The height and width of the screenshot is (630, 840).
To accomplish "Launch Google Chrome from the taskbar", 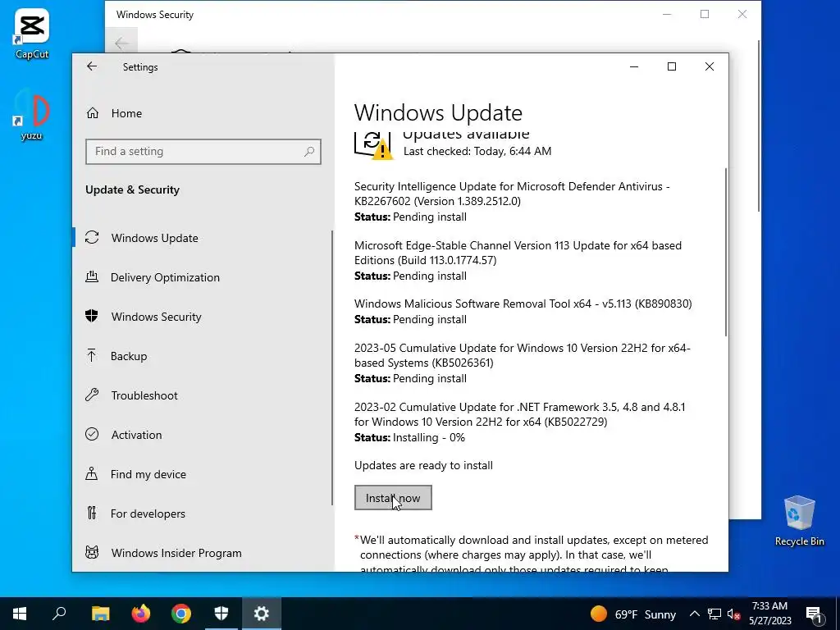I will pos(181,614).
